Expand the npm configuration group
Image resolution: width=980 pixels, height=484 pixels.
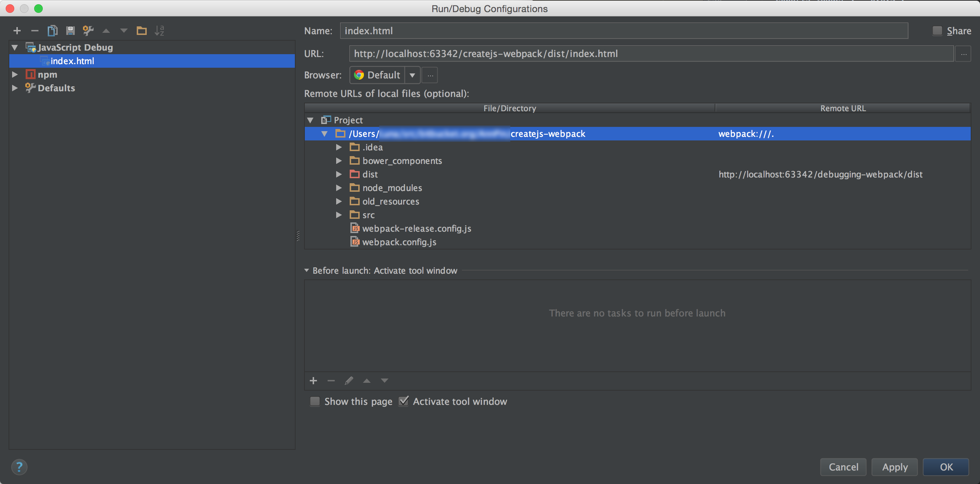coord(15,74)
